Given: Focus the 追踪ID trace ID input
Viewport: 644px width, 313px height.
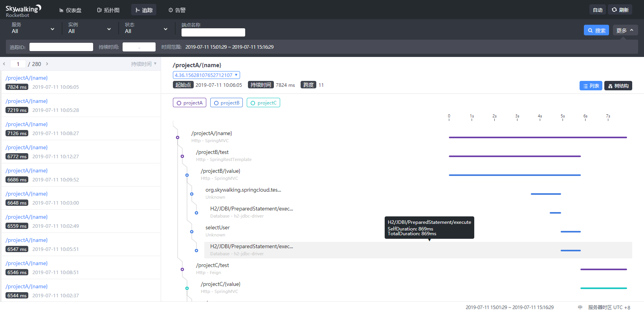Looking at the screenshot, I should coord(61,47).
